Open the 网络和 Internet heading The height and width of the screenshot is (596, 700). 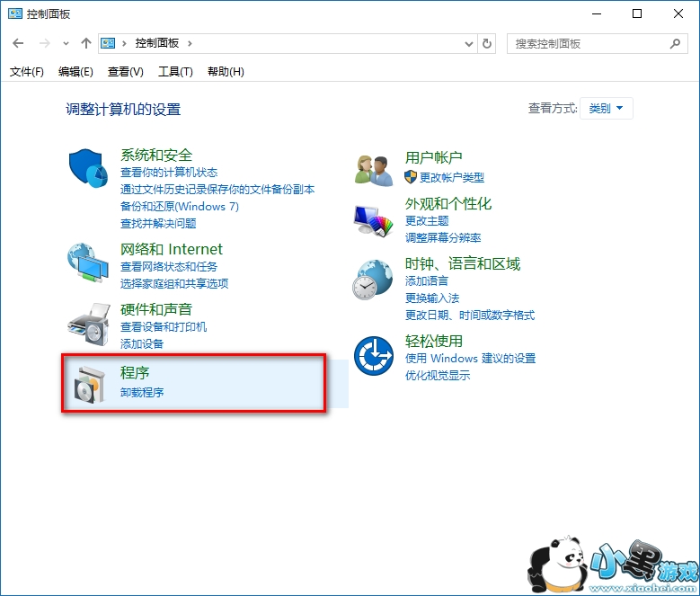(172, 249)
